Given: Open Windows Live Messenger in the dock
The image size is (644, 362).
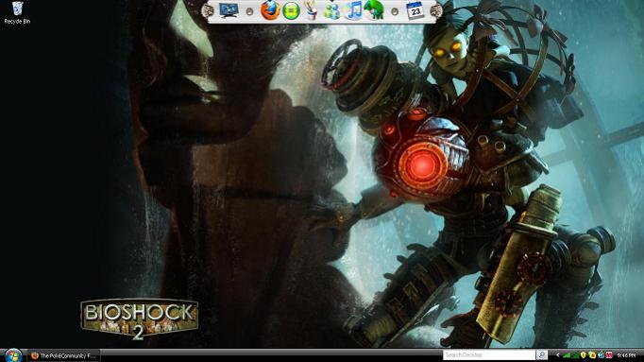Looking at the screenshot, I should click(331, 11).
